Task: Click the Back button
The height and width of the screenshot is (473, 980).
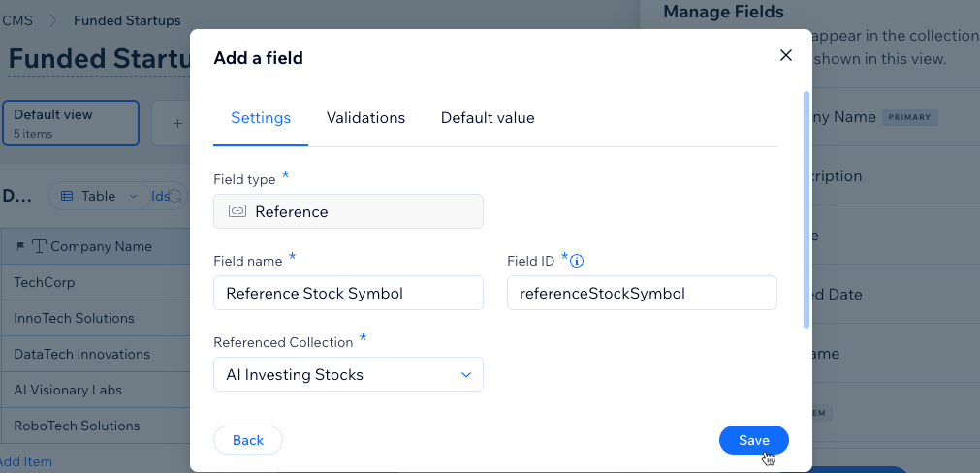Action: click(x=248, y=440)
